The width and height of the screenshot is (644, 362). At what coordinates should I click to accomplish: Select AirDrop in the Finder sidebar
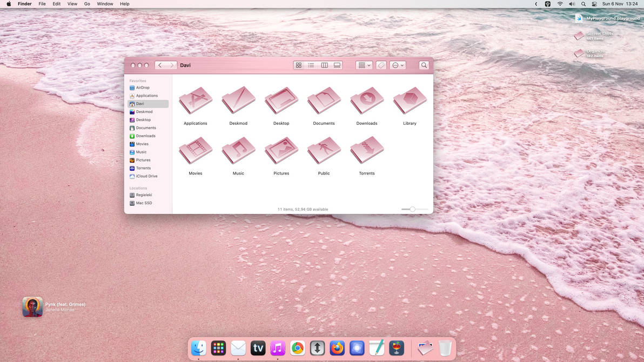tap(148, 88)
